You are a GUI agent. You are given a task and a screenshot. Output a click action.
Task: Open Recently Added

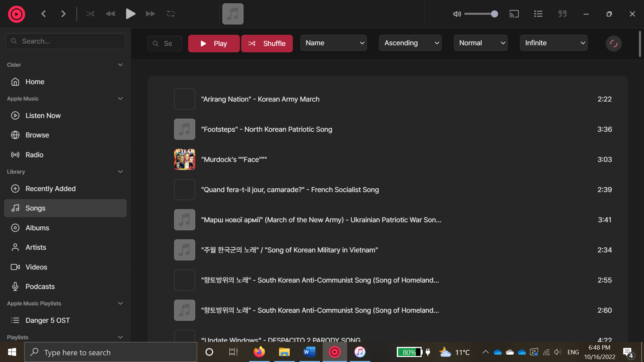click(65, 189)
